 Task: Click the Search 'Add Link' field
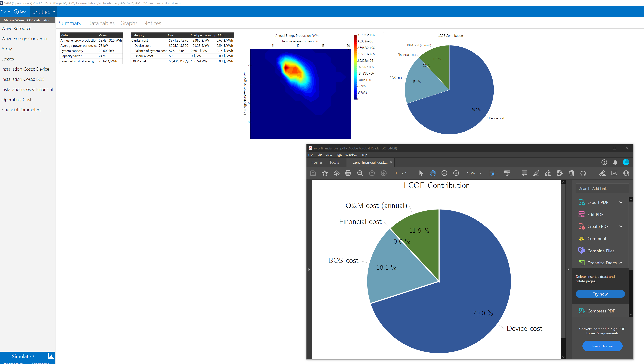[x=602, y=189]
